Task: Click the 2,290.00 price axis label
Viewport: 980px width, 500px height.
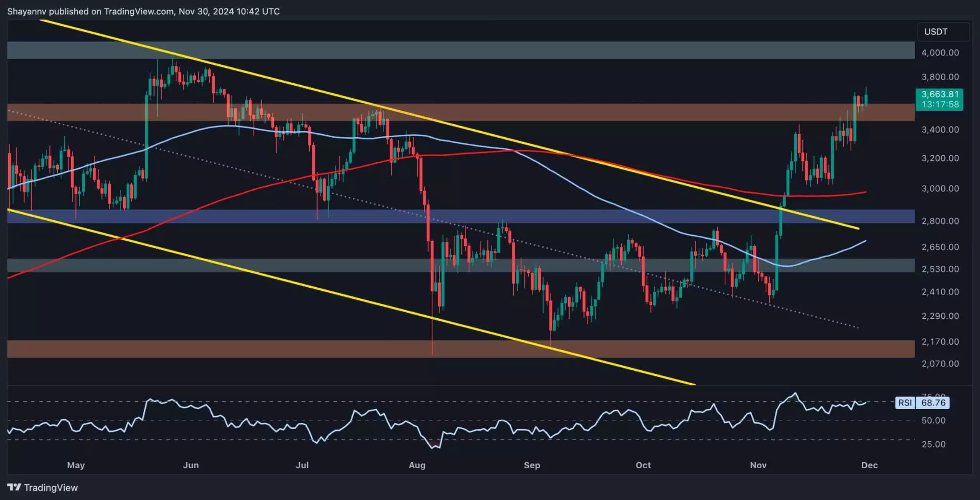Action: coord(940,316)
